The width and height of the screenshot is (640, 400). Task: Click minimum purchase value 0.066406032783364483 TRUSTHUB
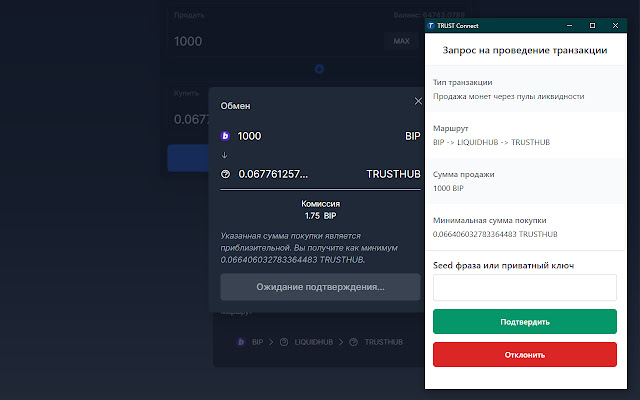pyautogui.click(x=495, y=234)
